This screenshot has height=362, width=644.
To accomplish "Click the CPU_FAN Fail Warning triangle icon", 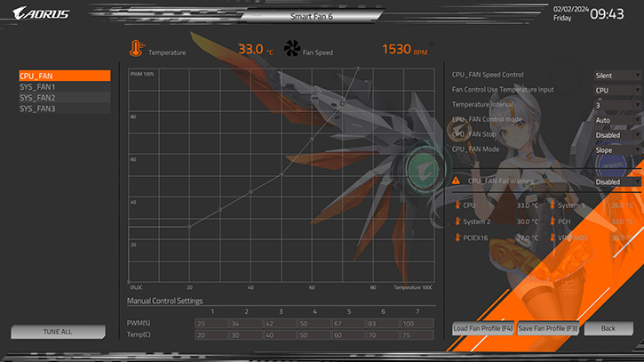I will coord(456,181).
